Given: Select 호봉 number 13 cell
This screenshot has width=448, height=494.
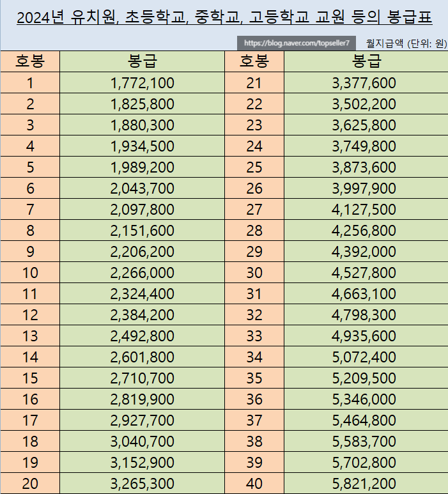Looking at the screenshot, I should pos(30,336).
